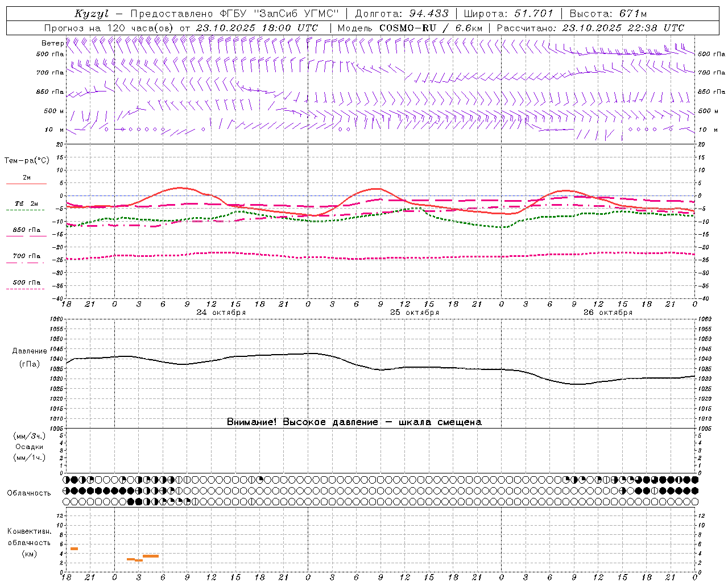Viewport: 728px width, 582px height.
Task: Click the "(мм/3ч.)" precipitation unit label
Action: [x=30, y=436]
